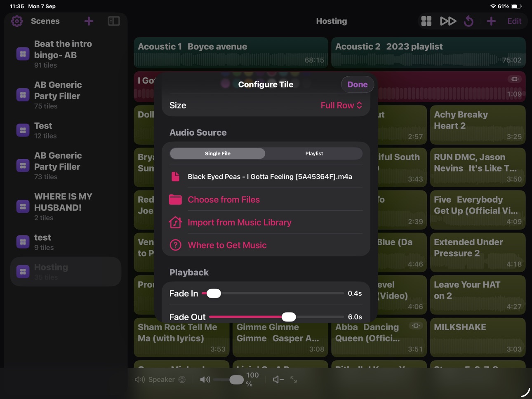Play the Achy Breaky Heart 2 tile
532x399 pixels.
478,125
